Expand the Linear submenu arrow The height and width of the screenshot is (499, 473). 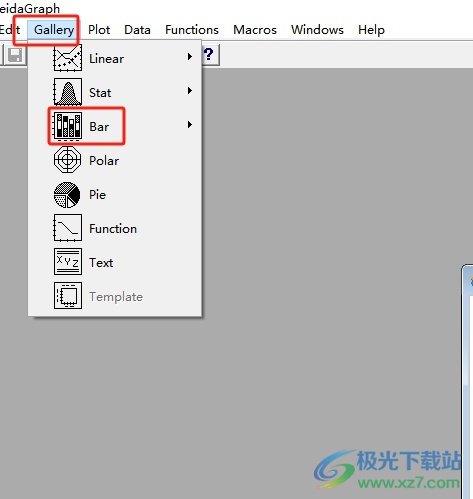click(190, 57)
